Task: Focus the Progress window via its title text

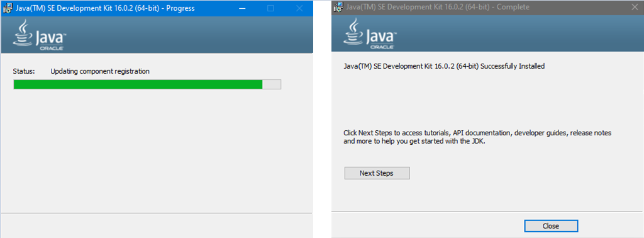Action: [x=105, y=8]
